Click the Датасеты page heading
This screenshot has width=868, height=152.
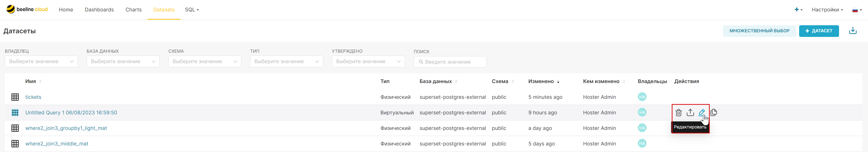(19, 31)
